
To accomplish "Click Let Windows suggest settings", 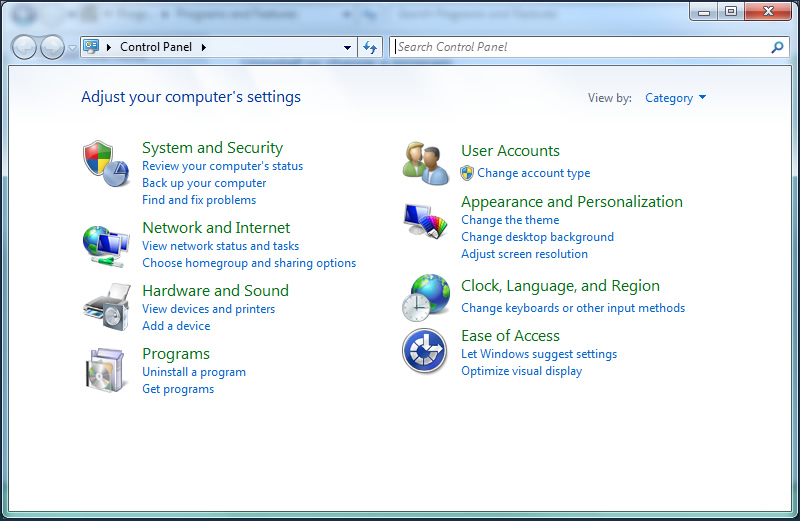I will pos(539,354).
